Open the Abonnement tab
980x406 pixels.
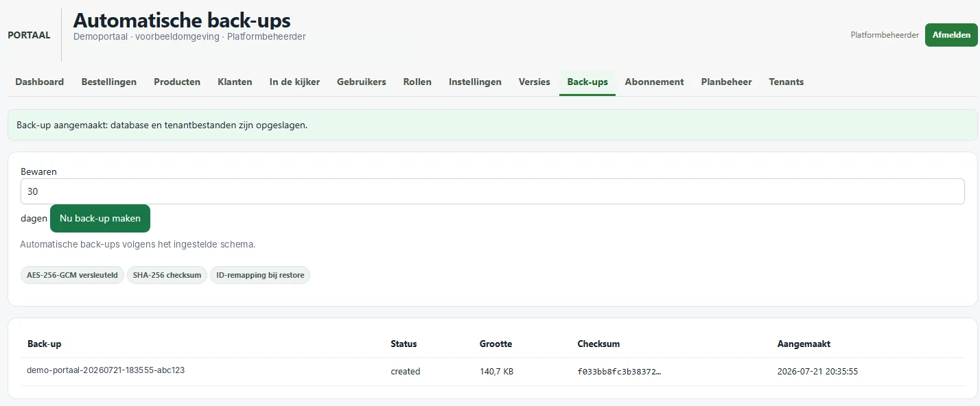(x=654, y=82)
